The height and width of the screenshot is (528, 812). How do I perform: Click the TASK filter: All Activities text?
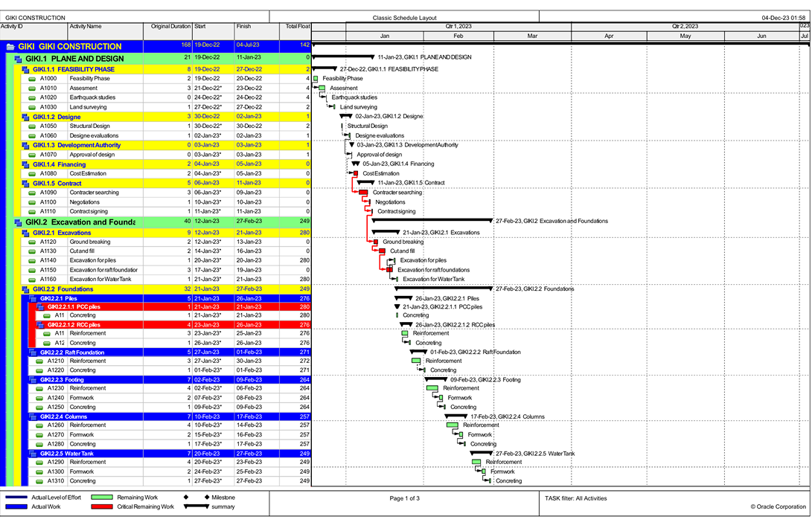click(575, 498)
